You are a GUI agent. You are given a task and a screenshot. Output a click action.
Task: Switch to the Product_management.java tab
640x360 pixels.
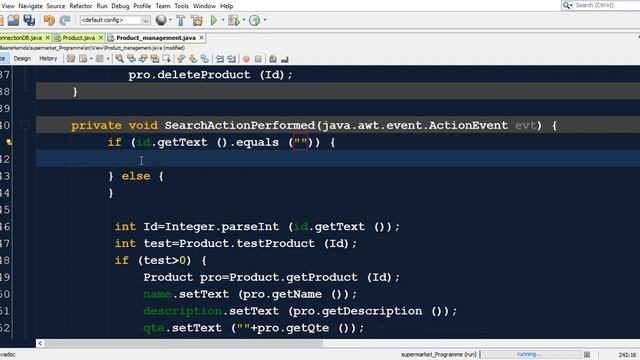(156, 38)
